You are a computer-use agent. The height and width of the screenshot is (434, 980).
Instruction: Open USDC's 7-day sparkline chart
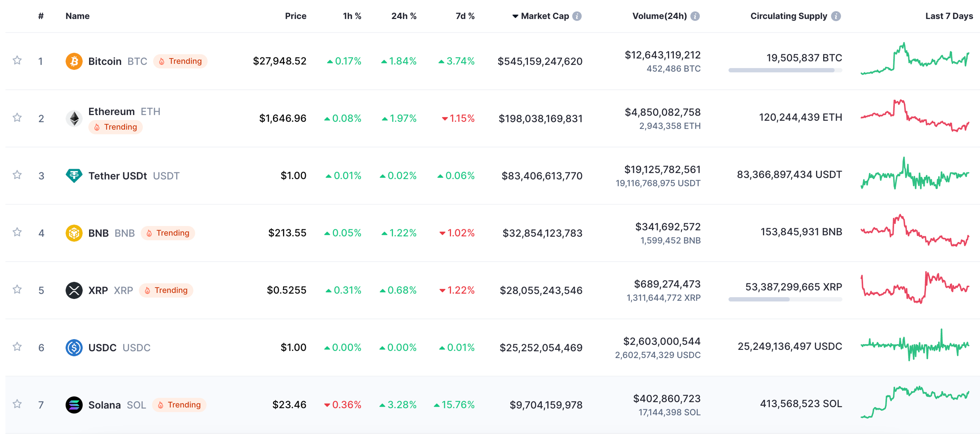pos(915,345)
